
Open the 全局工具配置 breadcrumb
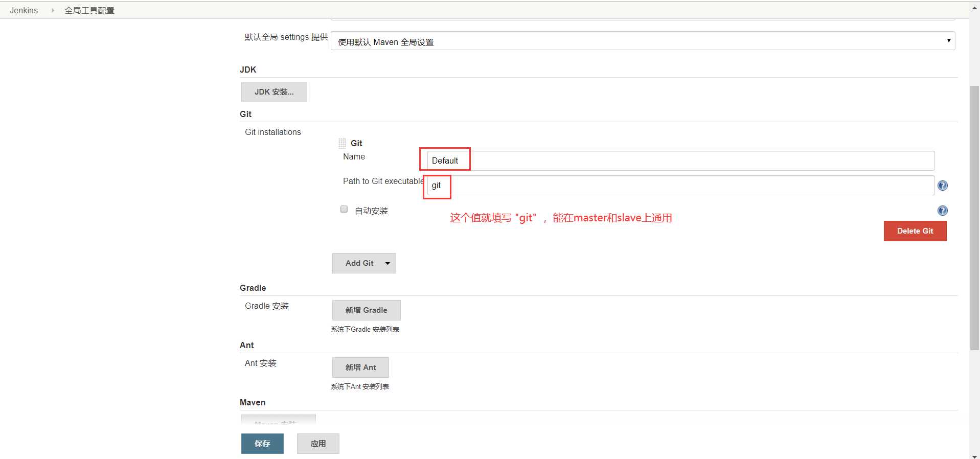[89, 10]
